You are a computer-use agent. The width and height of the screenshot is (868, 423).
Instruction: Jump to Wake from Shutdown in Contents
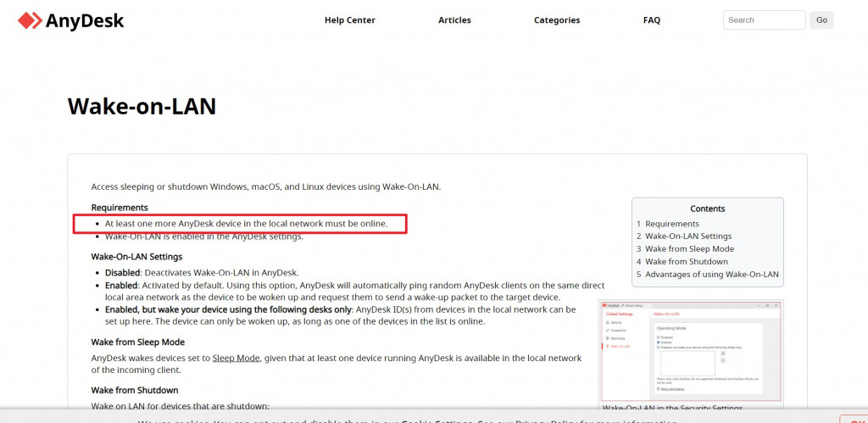(687, 262)
